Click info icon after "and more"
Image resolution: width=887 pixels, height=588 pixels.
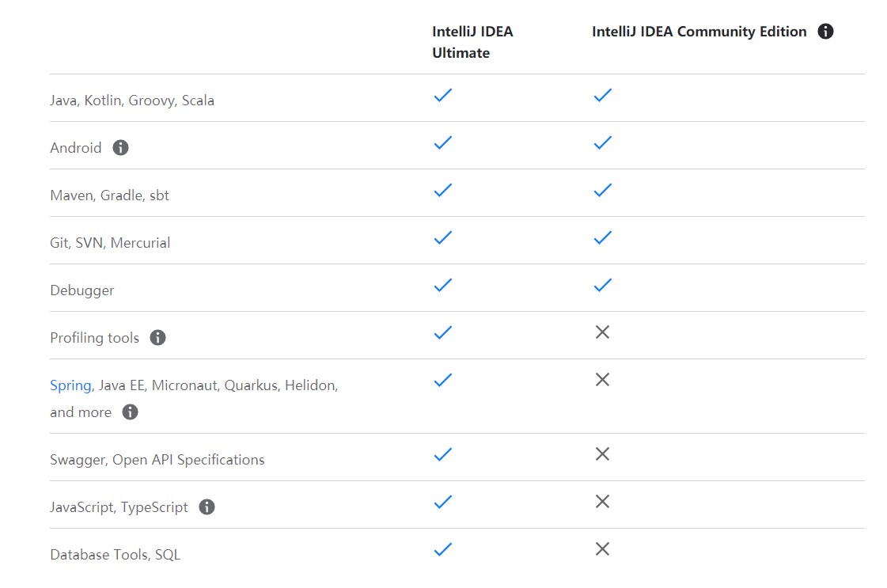[131, 412]
